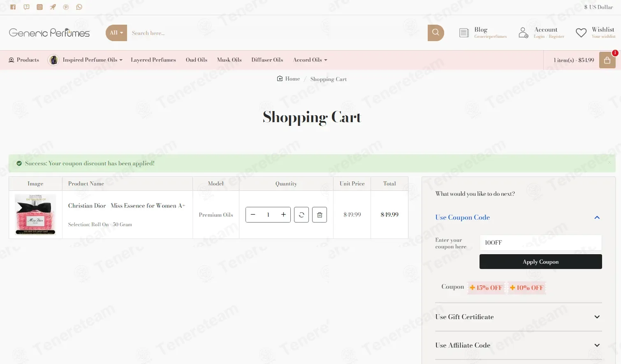This screenshot has height=364, width=621.
Task: Click the magnifier search button
Action: click(436, 33)
